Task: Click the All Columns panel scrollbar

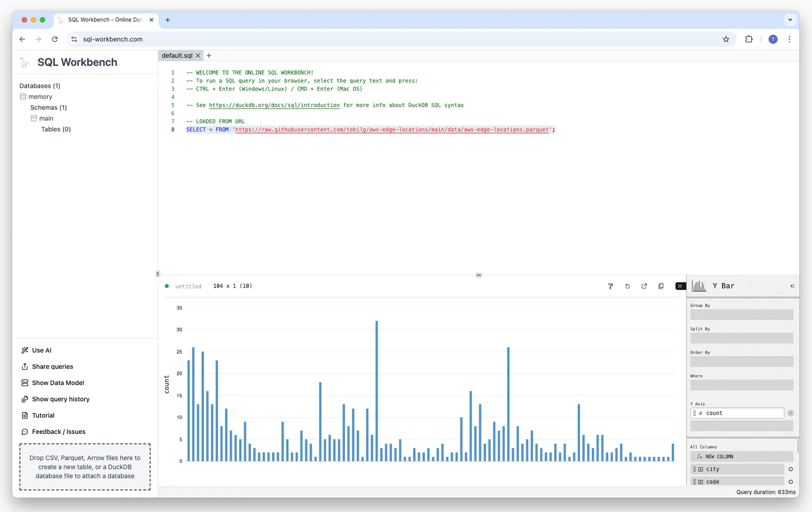Action: [798, 447]
